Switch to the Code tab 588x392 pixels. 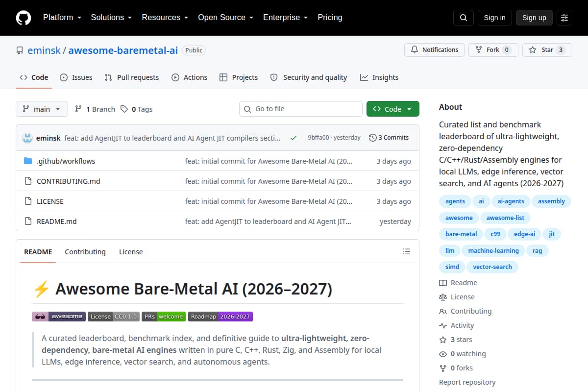[x=34, y=77]
